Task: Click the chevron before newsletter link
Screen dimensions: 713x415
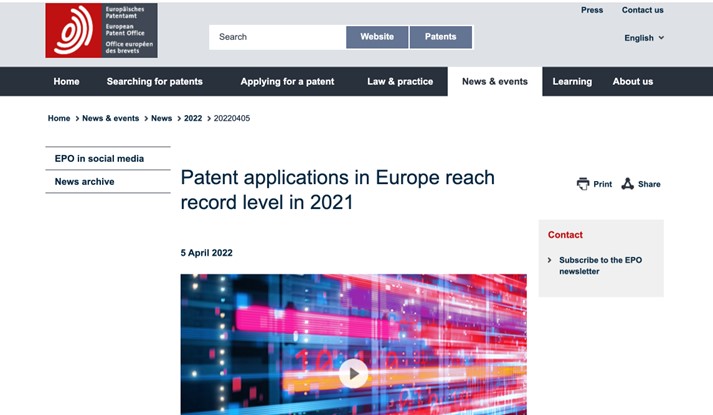Action: coord(549,260)
